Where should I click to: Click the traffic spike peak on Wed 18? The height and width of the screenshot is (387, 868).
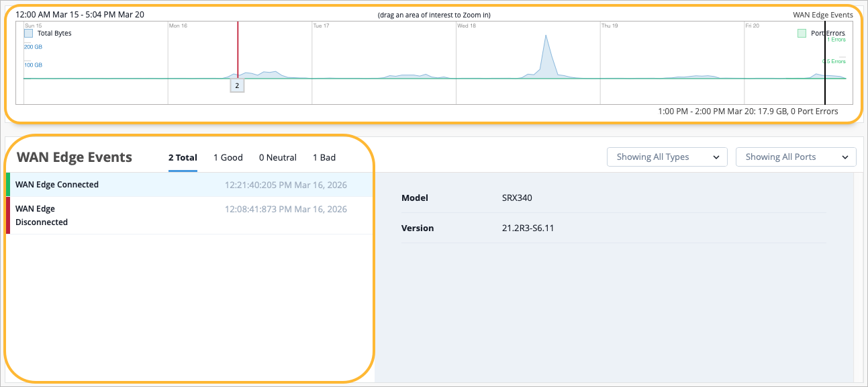point(548,36)
